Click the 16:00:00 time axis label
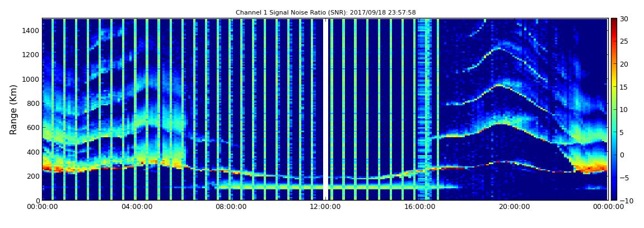 419,207
